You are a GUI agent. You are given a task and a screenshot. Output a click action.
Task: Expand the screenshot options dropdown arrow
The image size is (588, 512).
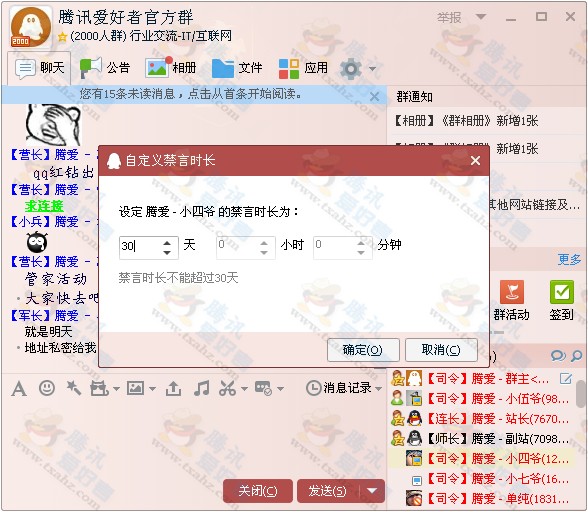(x=244, y=389)
